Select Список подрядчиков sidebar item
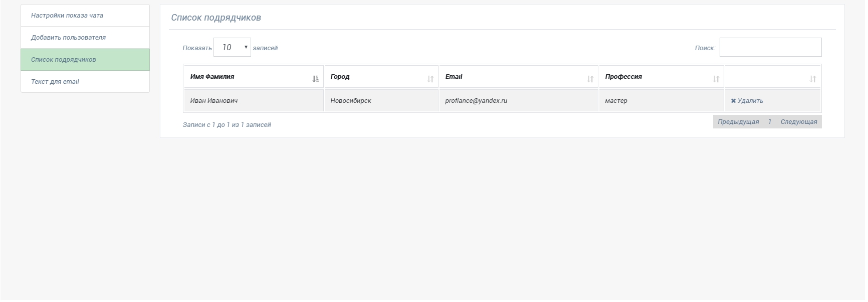The height and width of the screenshot is (302, 868). tap(64, 60)
